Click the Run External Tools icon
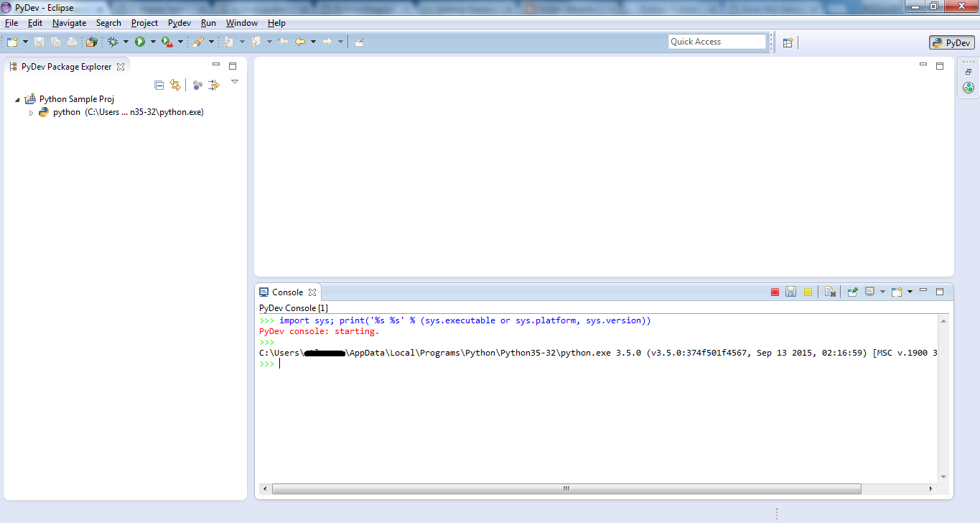Viewport: 980px width, 523px height. point(167,42)
